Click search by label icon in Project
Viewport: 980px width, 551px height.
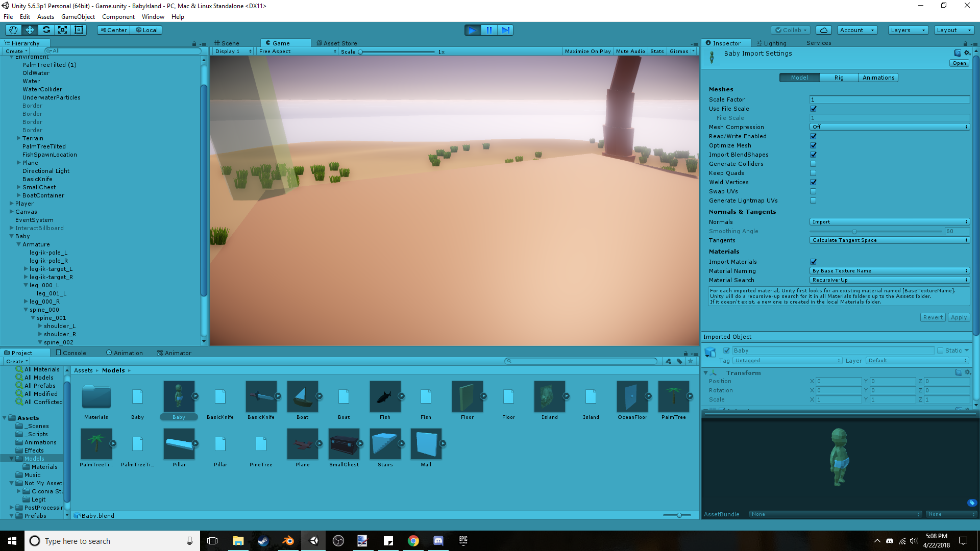click(x=679, y=361)
